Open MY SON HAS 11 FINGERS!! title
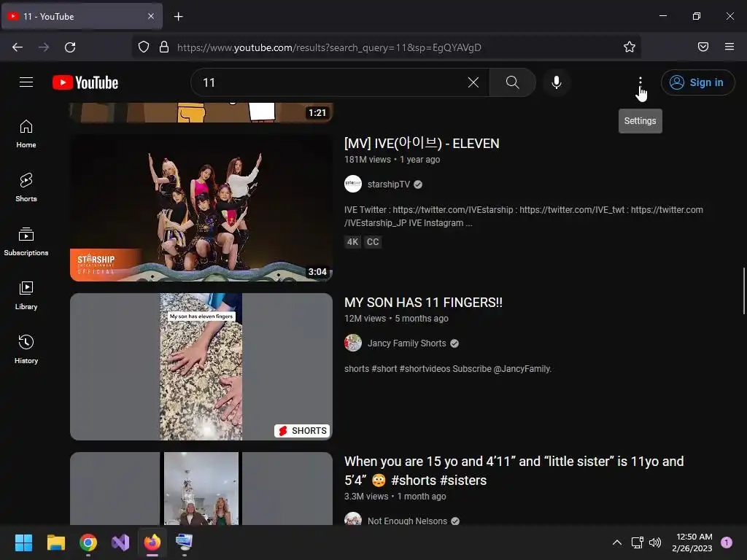This screenshot has width=747, height=560. [x=423, y=303]
